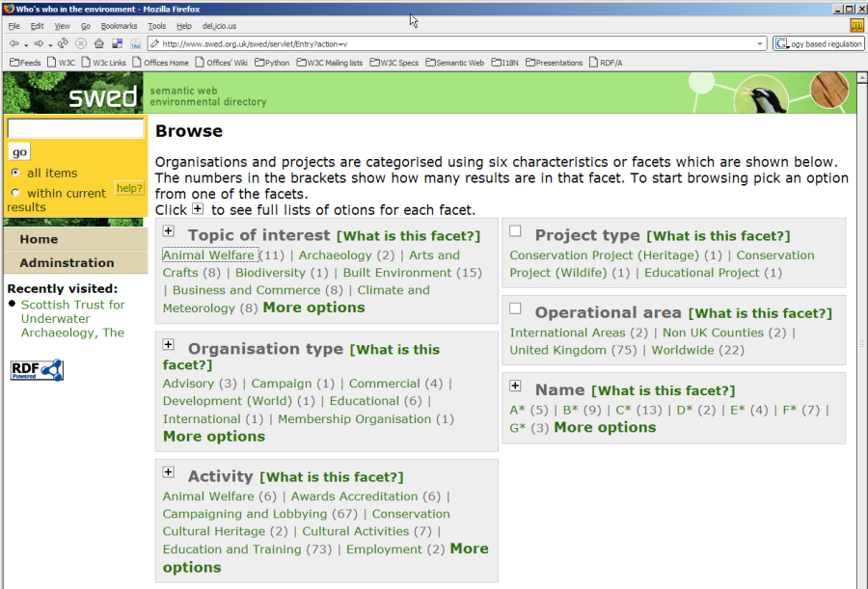Open the Google search engine icon

click(781, 43)
